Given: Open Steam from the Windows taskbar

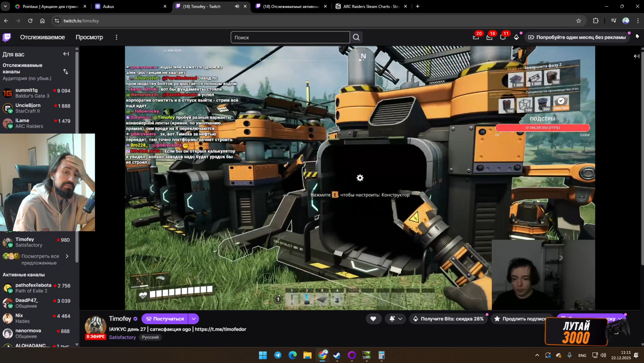Looking at the screenshot, I should [x=337, y=355].
